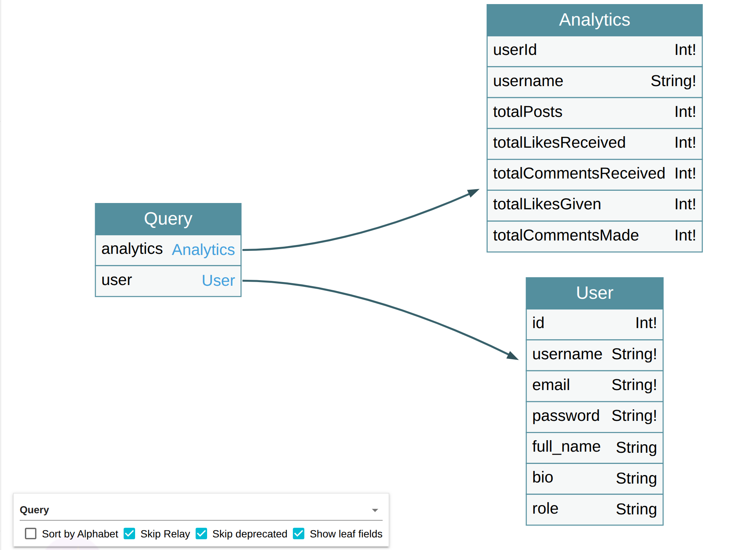Click the full_name field row
Image resolution: width=756 pixels, height=550 pixels.
(x=594, y=447)
